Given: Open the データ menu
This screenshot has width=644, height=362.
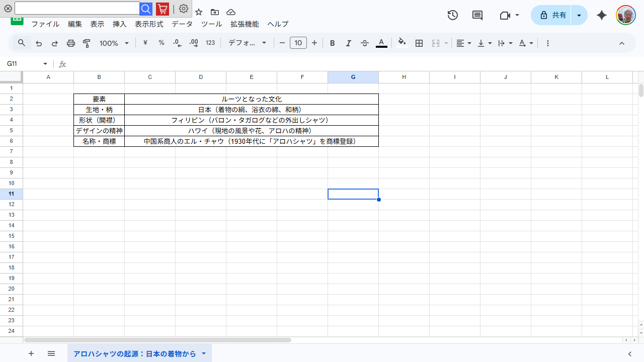Looking at the screenshot, I should pos(182,24).
